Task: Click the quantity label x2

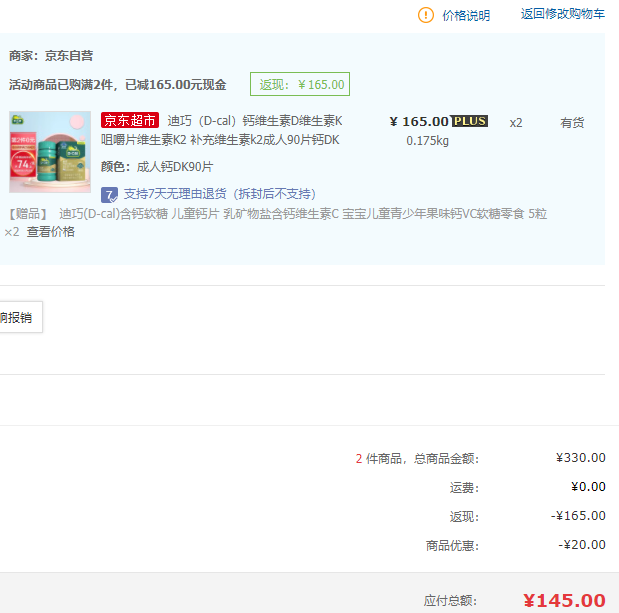Action: point(516,123)
